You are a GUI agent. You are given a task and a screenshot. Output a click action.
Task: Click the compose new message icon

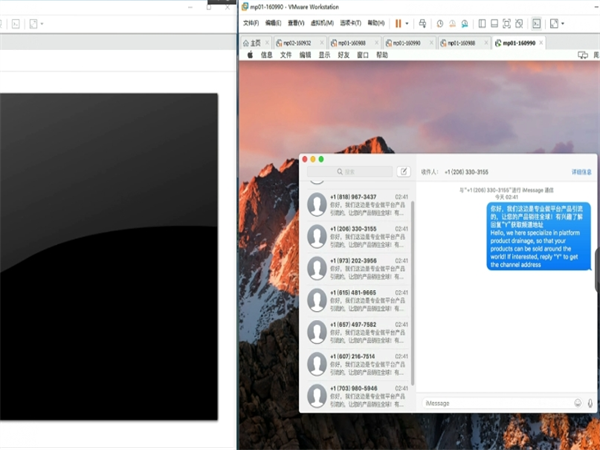(403, 172)
